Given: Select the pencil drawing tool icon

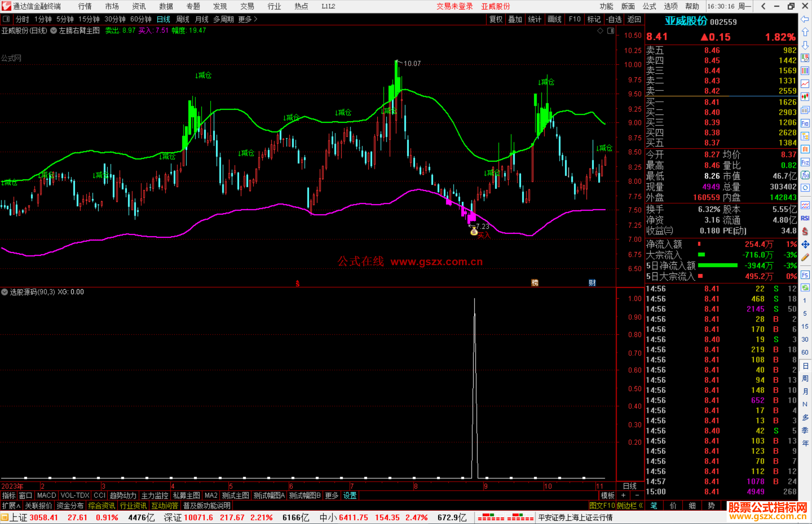Looking at the screenshot, I should (805, 257).
